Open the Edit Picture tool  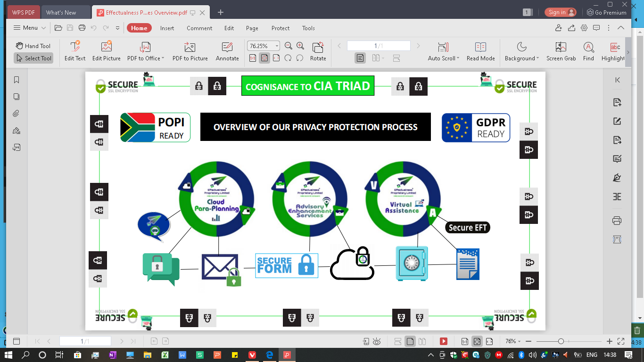pyautogui.click(x=106, y=51)
